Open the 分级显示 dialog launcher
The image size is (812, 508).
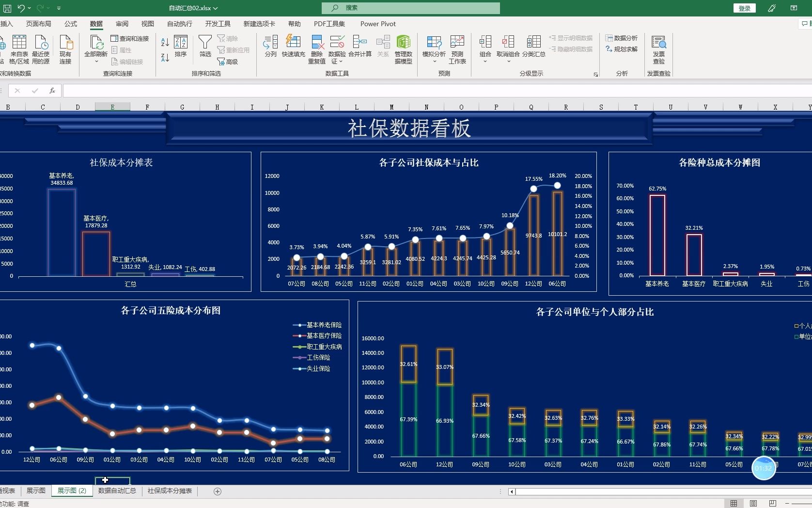tap(596, 74)
